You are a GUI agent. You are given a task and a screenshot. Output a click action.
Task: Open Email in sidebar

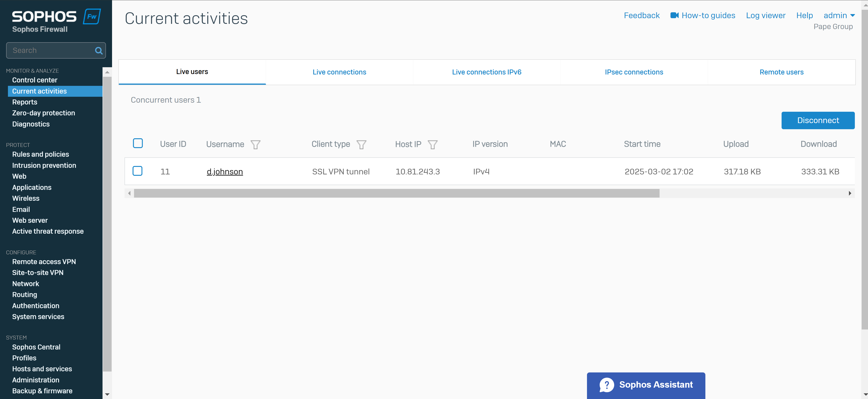pos(21,209)
